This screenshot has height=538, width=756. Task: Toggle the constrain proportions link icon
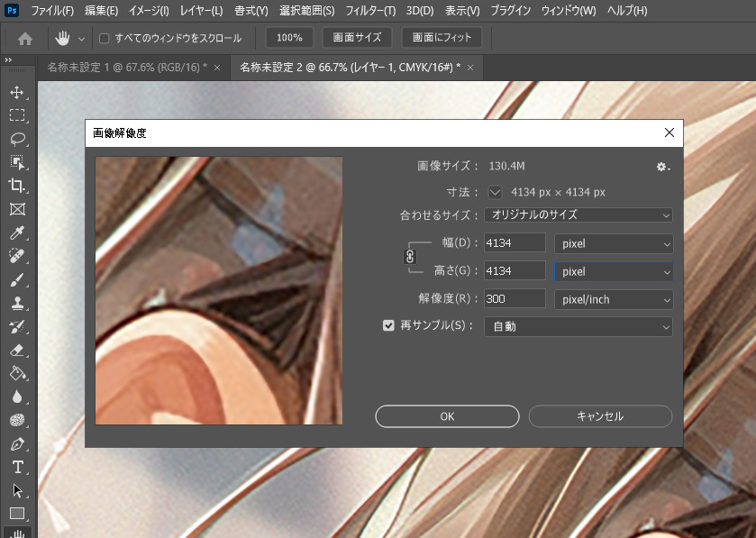(x=410, y=257)
